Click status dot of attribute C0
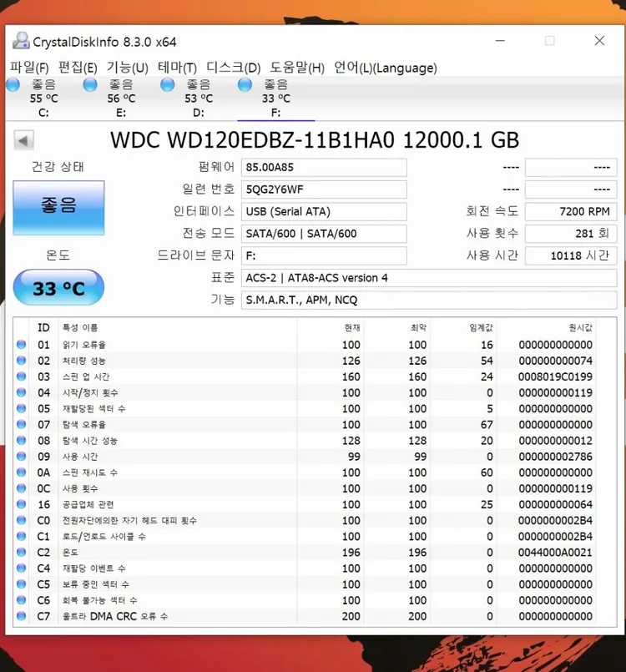The image size is (626, 672). (x=21, y=520)
